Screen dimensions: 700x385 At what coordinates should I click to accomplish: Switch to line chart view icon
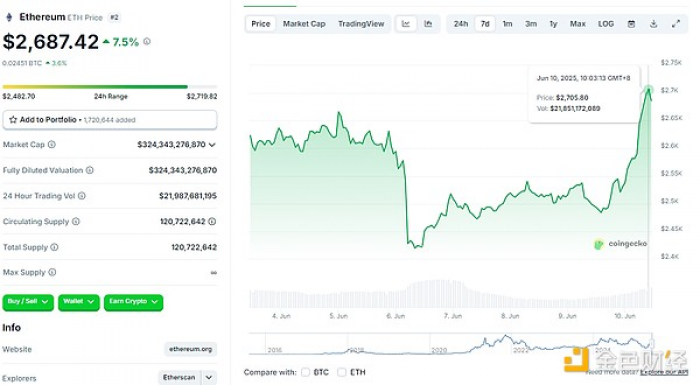(x=406, y=24)
